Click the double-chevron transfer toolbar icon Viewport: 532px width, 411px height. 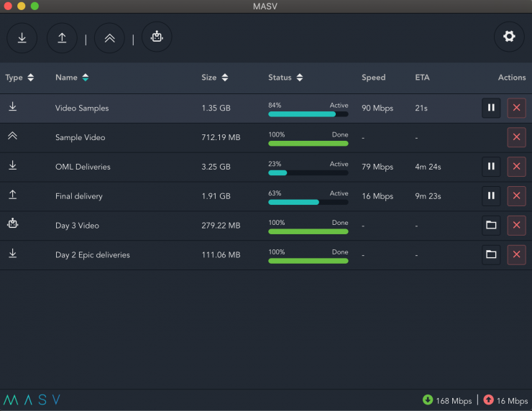tap(109, 37)
